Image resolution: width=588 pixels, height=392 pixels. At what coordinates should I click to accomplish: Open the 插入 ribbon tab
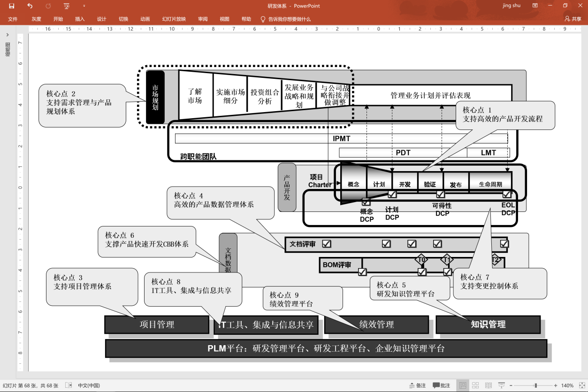coord(80,19)
